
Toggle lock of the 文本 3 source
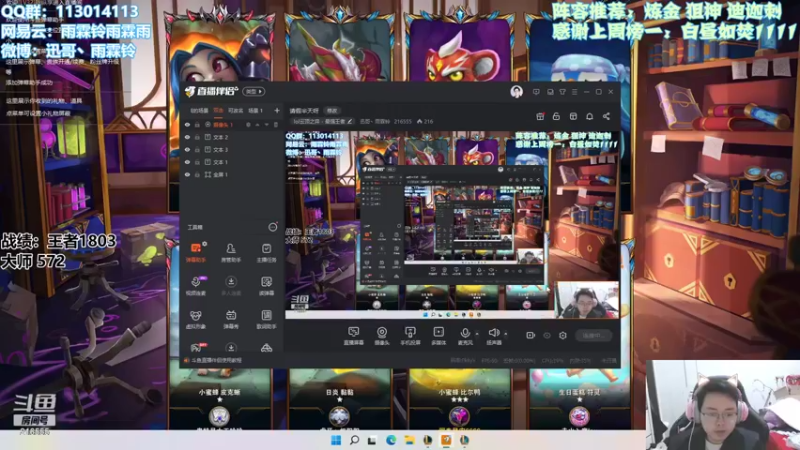pos(197,149)
